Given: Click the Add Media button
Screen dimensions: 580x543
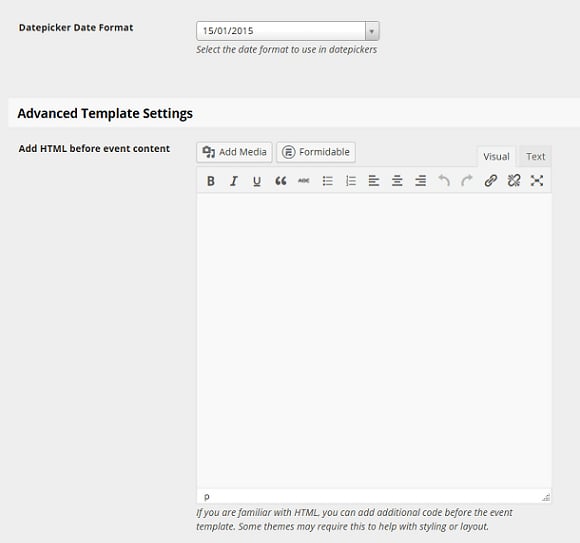Looking at the screenshot, I should point(235,152).
